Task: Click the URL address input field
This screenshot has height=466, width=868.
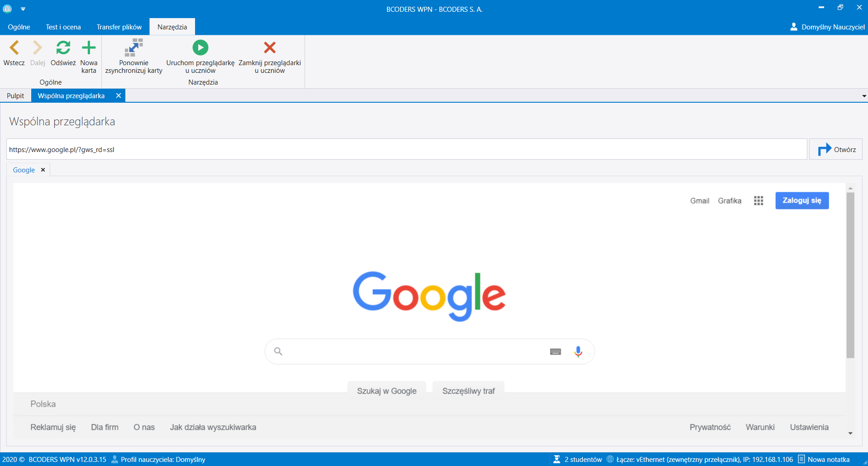Action: click(x=406, y=149)
